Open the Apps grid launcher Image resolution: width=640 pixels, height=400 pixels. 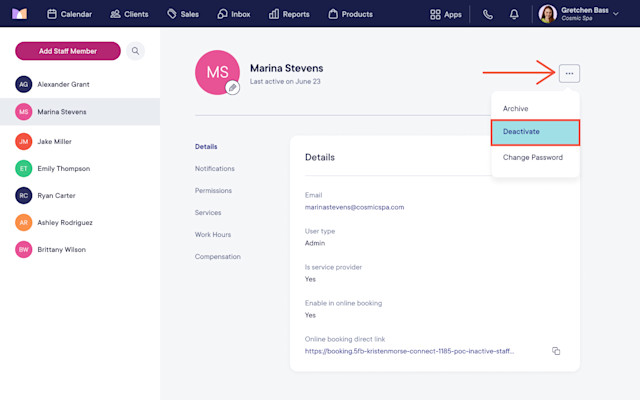tap(446, 15)
